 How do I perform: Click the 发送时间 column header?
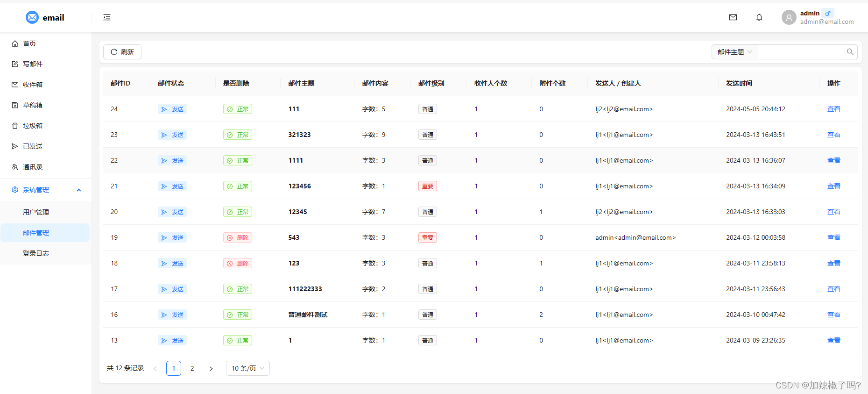[x=739, y=83]
